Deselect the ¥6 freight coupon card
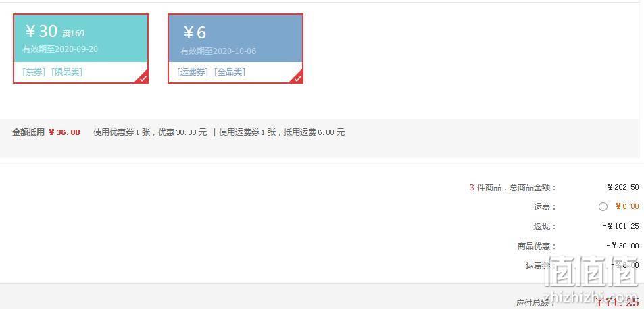The height and width of the screenshot is (309, 644). point(235,49)
